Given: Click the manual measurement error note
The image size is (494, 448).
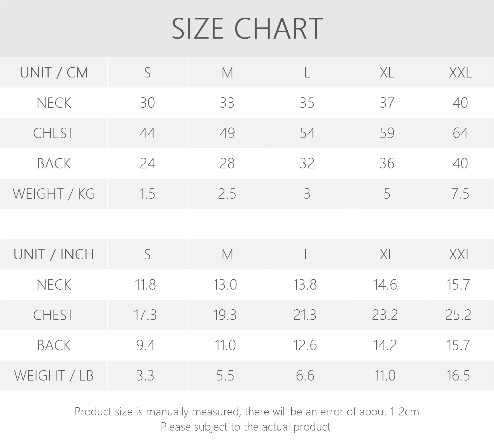Looking at the screenshot, I should [x=247, y=412].
